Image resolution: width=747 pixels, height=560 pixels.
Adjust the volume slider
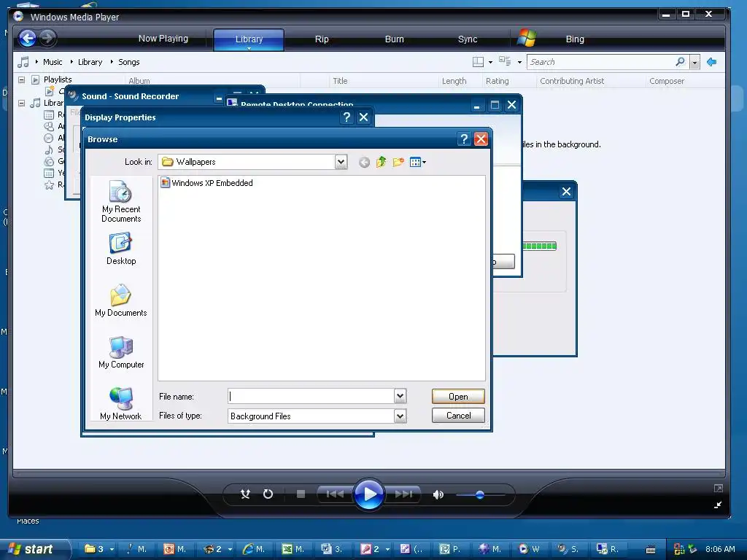480,495
